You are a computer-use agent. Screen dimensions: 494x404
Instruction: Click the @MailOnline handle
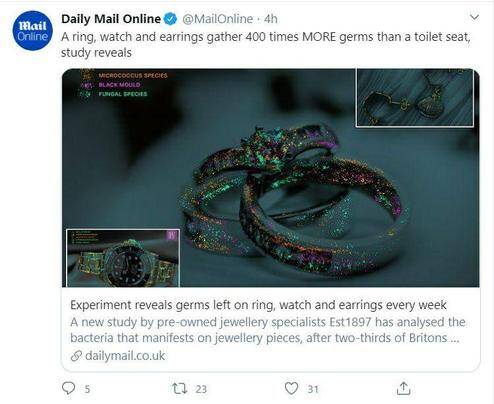(x=217, y=19)
